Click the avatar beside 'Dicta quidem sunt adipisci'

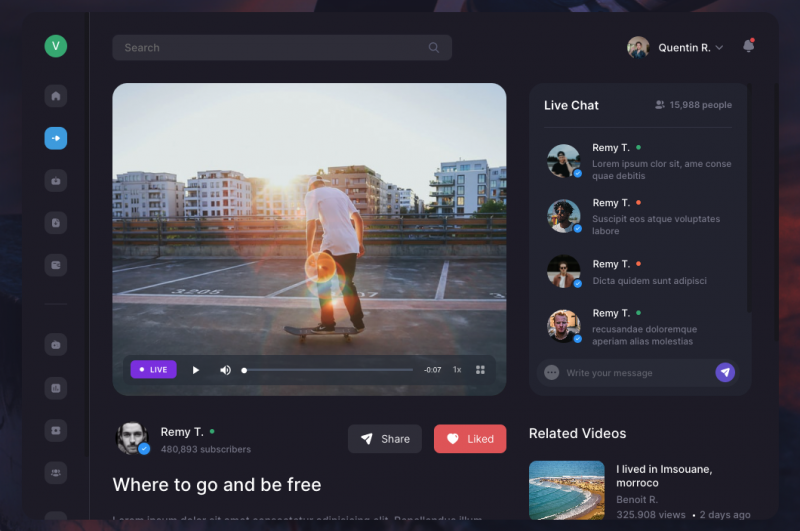pyautogui.click(x=564, y=271)
